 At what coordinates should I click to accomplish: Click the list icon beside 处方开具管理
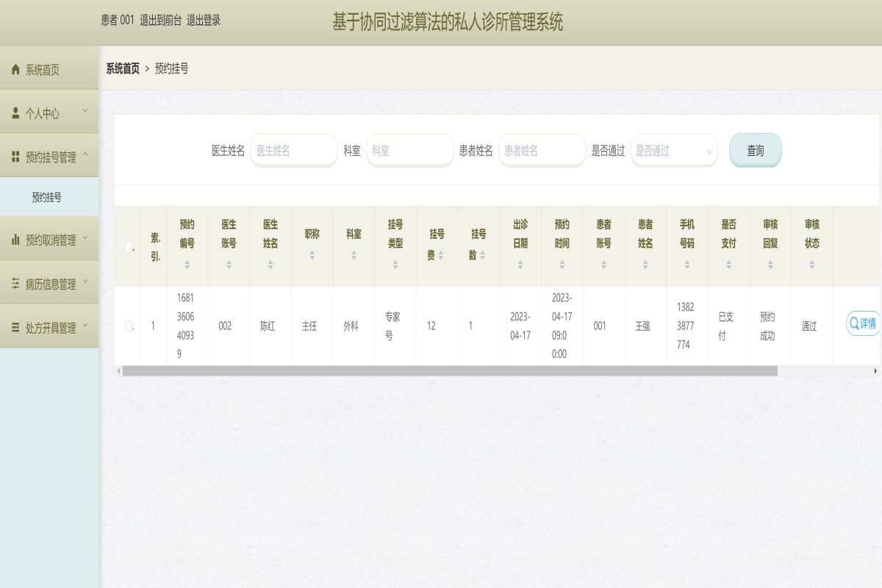click(x=15, y=328)
